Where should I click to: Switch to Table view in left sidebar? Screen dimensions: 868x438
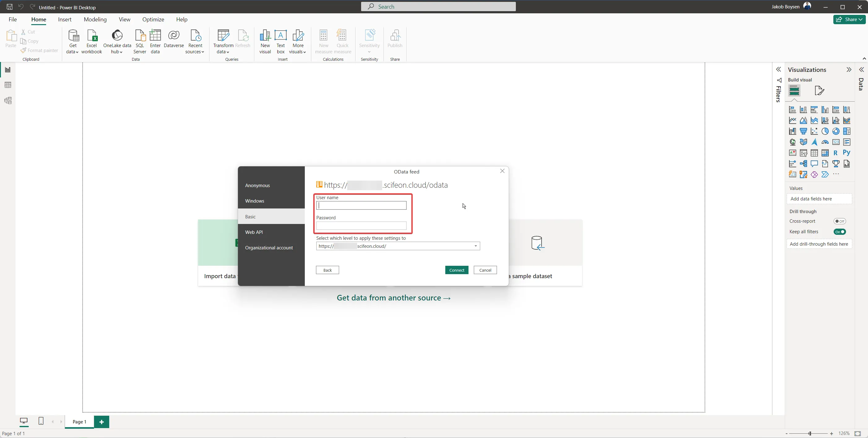(x=8, y=85)
